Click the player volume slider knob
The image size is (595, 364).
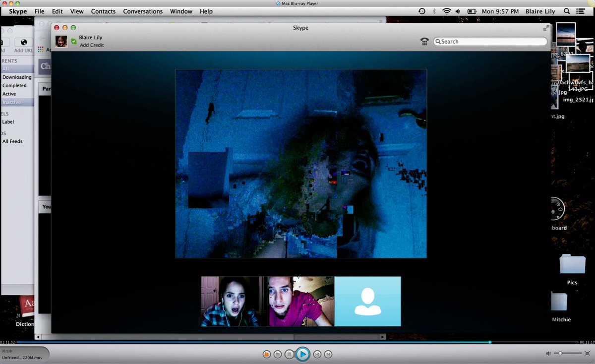point(560,354)
